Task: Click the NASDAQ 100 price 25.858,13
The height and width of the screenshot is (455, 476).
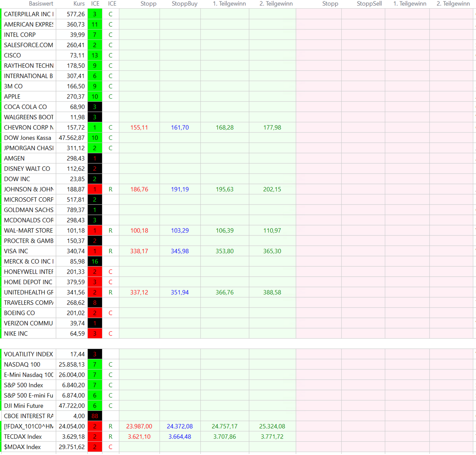Action: pos(71,365)
